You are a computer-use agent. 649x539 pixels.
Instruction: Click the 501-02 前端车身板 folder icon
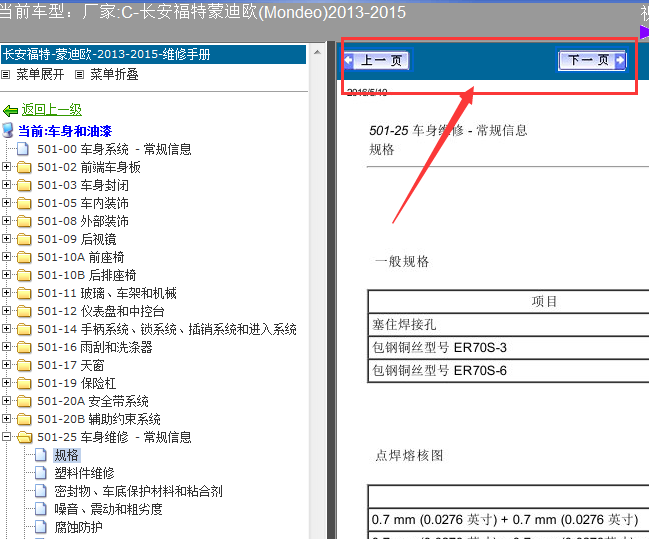click(x=24, y=167)
